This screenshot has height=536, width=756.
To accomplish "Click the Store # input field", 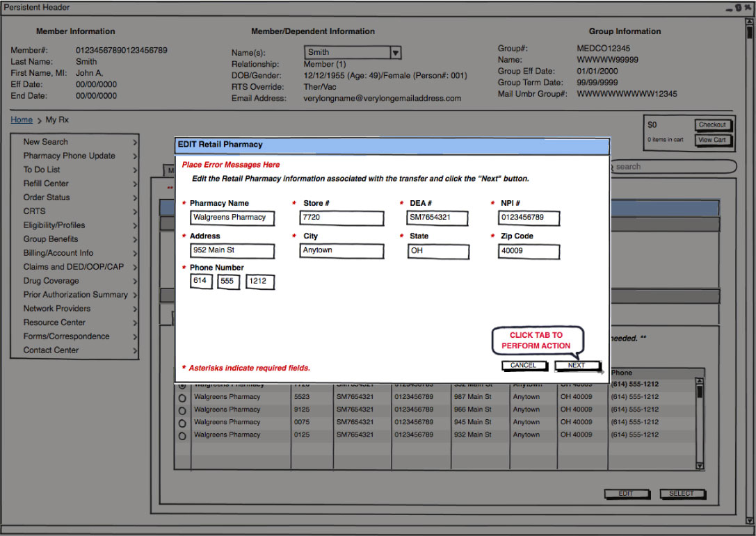I will pyautogui.click(x=342, y=218).
